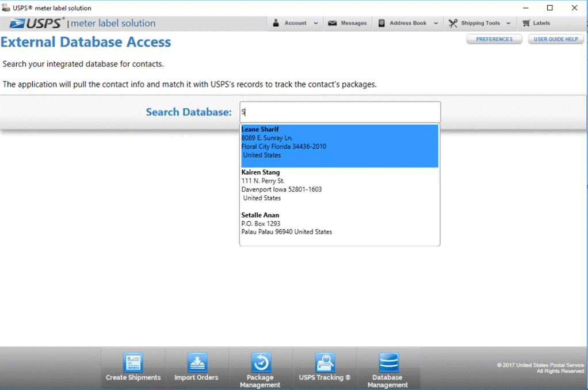Click Palau Palau 96940 United States line
The image size is (588, 390).
(x=287, y=232)
